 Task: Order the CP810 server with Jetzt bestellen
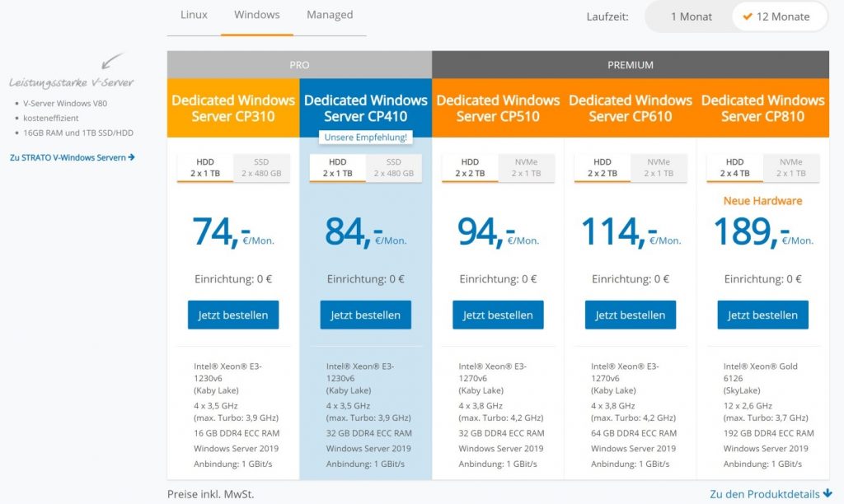pos(762,315)
